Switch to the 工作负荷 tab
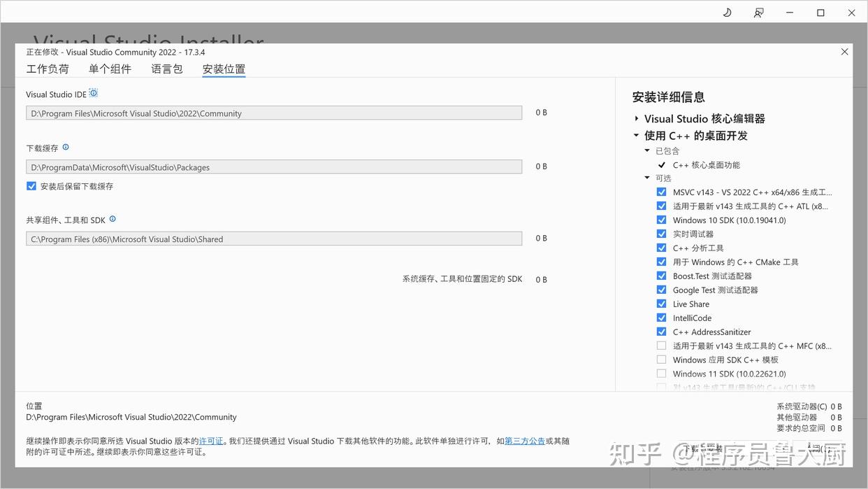The image size is (868, 489). tap(48, 69)
